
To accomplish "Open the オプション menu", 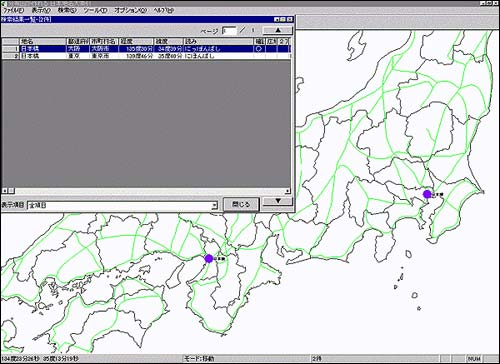I will (x=130, y=10).
